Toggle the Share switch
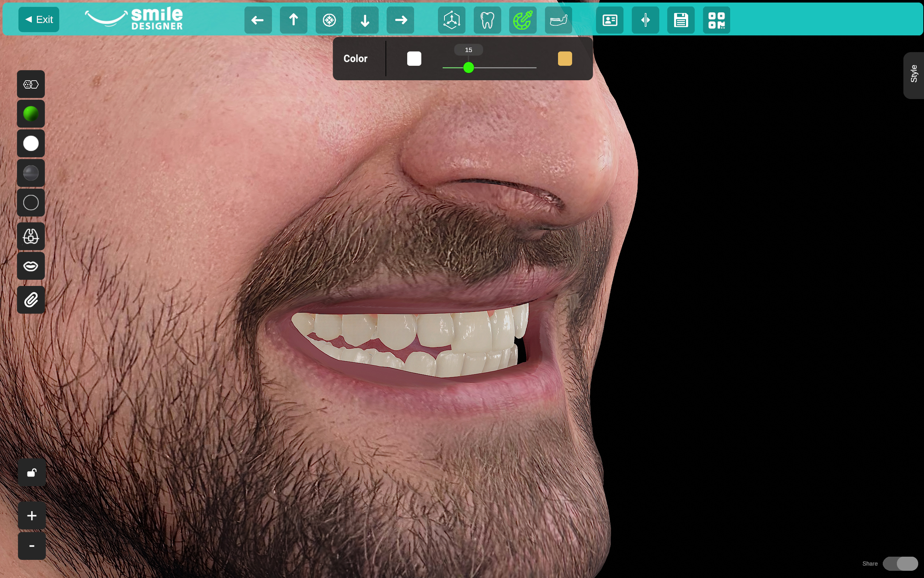Image resolution: width=924 pixels, height=578 pixels. pos(900,564)
